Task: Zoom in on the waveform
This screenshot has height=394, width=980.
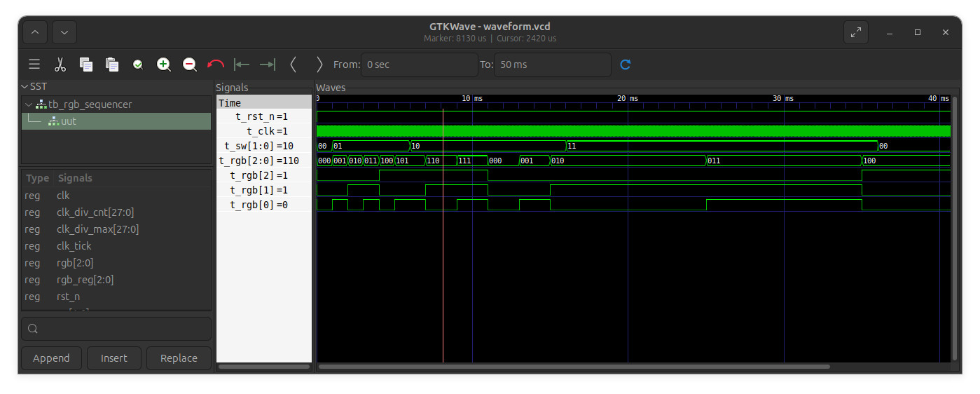Action: pyautogui.click(x=164, y=64)
